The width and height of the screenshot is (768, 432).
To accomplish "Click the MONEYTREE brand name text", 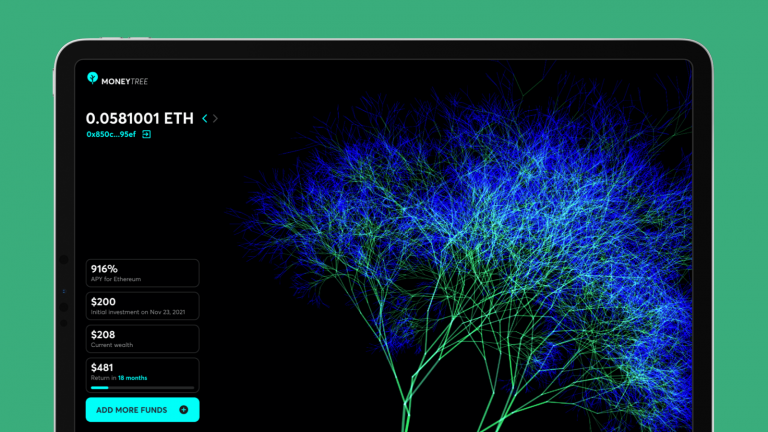I will click(123, 80).
